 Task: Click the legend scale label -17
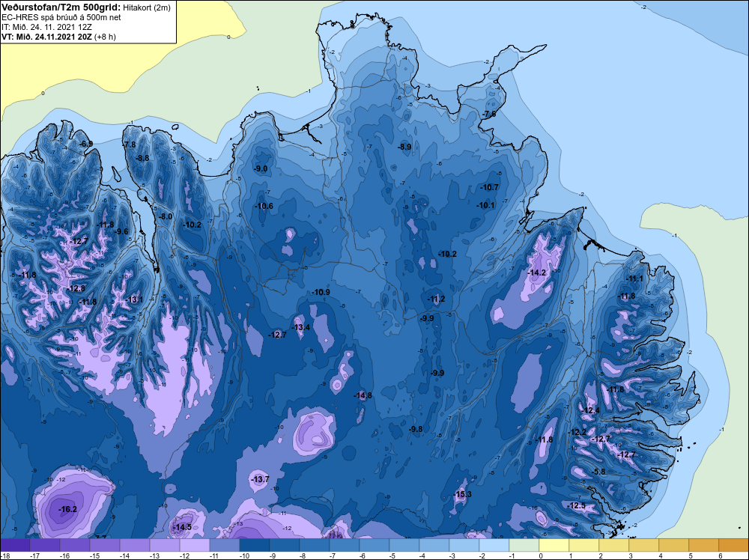[34, 556]
